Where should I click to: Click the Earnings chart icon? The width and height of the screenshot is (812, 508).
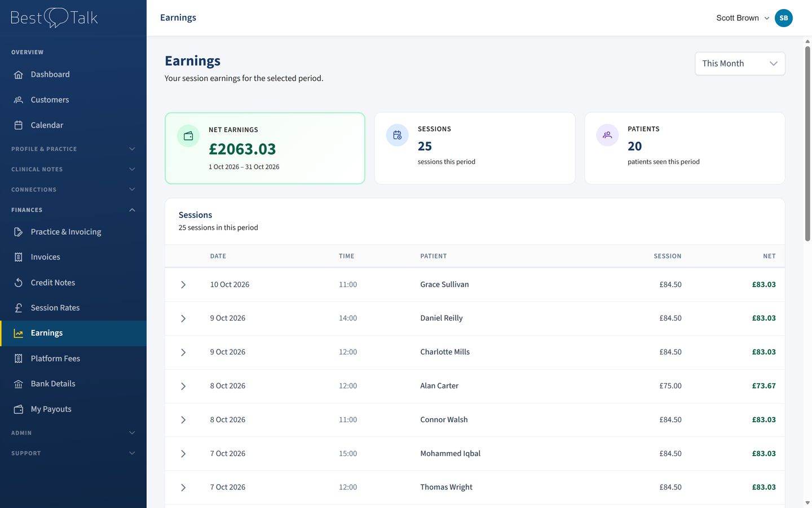tap(19, 333)
